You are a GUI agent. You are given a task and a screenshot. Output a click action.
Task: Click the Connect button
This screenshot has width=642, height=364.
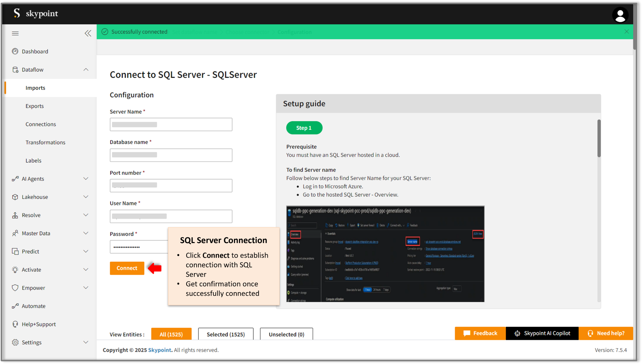click(x=127, y=268)
